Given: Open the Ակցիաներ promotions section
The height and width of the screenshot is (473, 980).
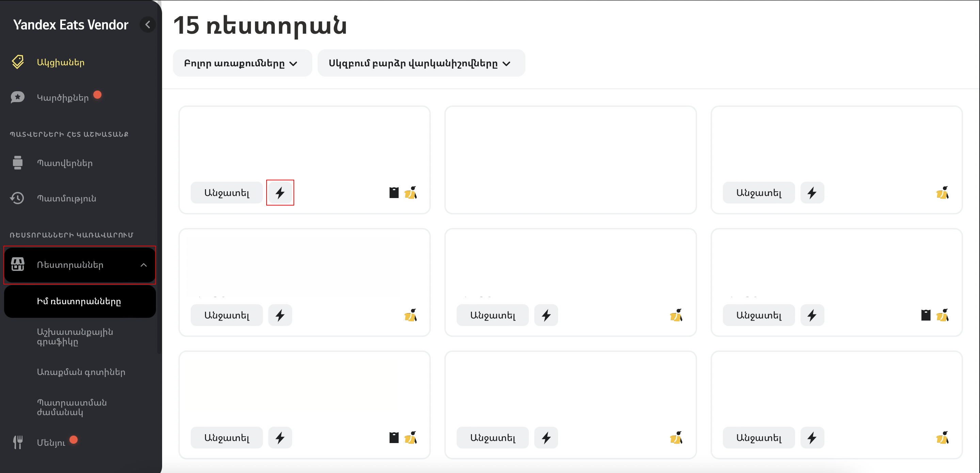Looking at the screenshot, I should pyautogui.click(x=61, y=62).
